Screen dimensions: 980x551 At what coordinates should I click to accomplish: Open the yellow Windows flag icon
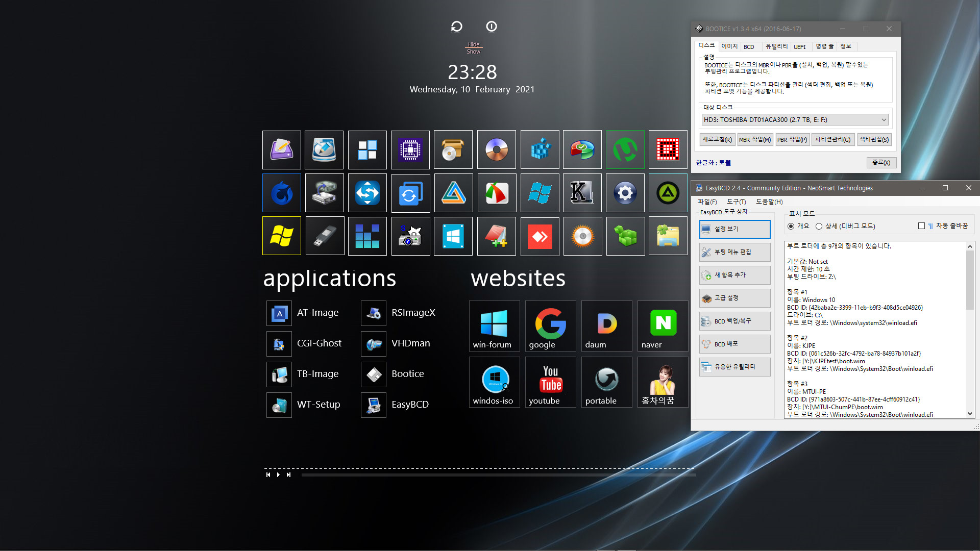(282, 236)
